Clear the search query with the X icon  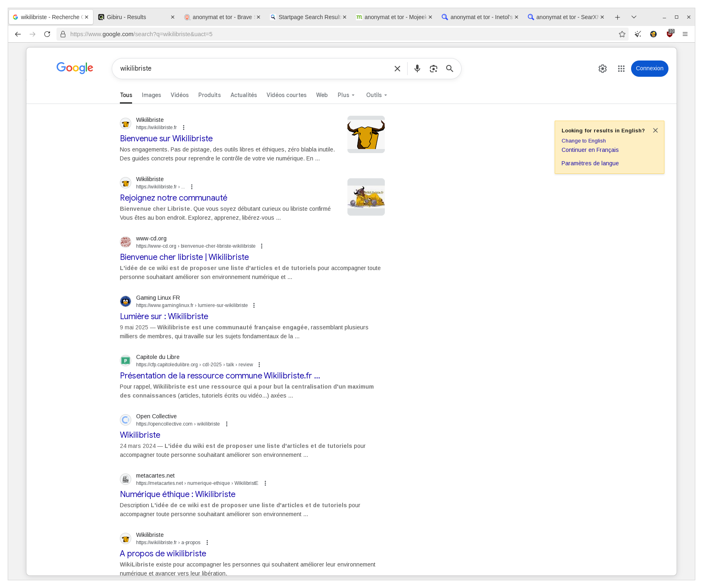point(397,68)
